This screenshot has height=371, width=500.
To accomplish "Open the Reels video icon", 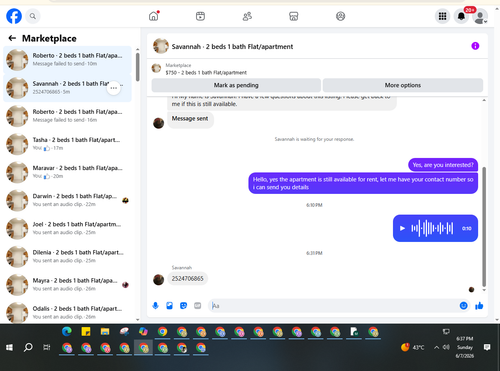I will coord(200,16).
